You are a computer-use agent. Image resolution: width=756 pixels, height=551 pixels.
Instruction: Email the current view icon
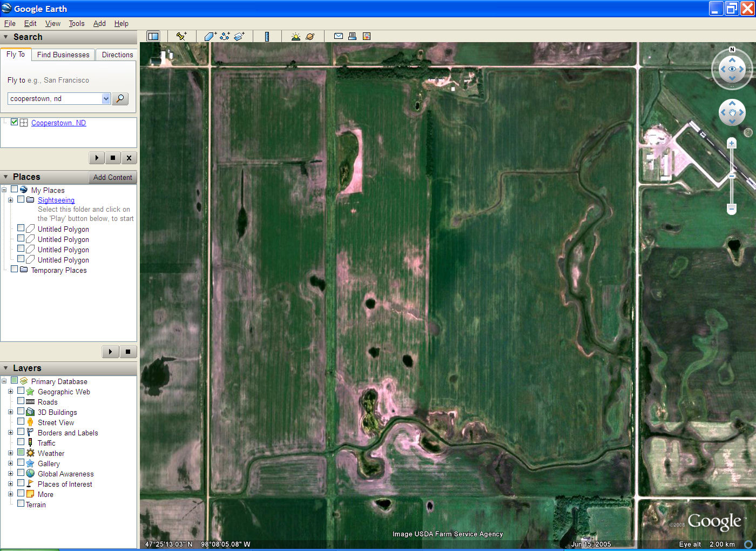click(x=339, y=36)
